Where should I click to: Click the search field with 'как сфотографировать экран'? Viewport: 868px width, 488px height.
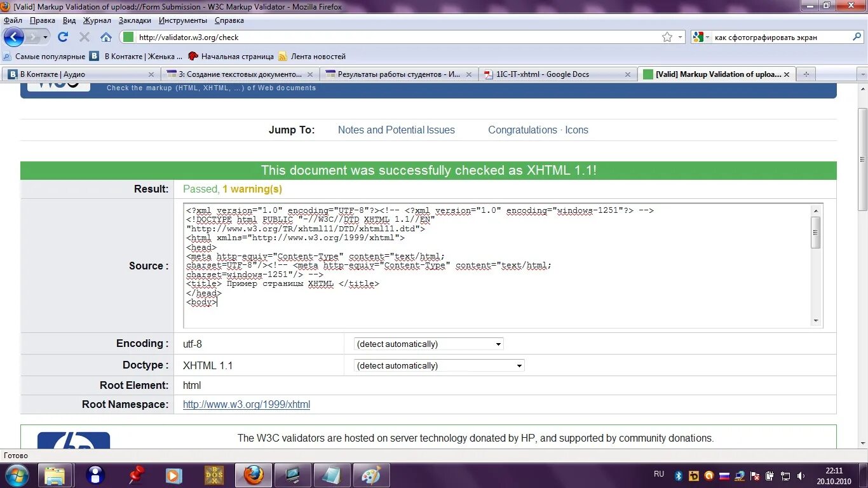point(781,37)
